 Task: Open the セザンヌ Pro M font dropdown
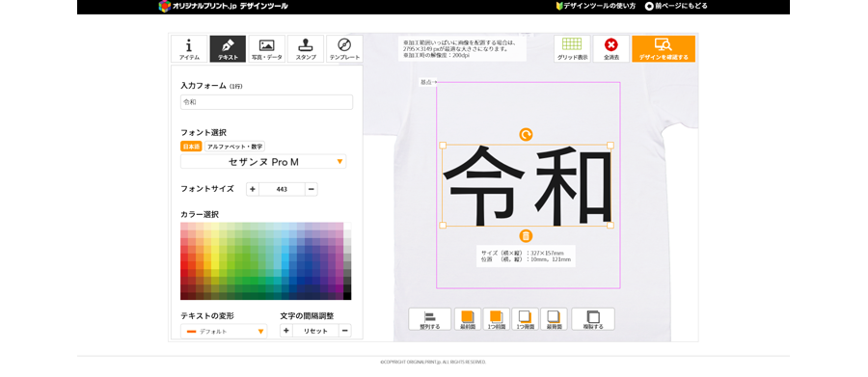[x=263, y=162]
